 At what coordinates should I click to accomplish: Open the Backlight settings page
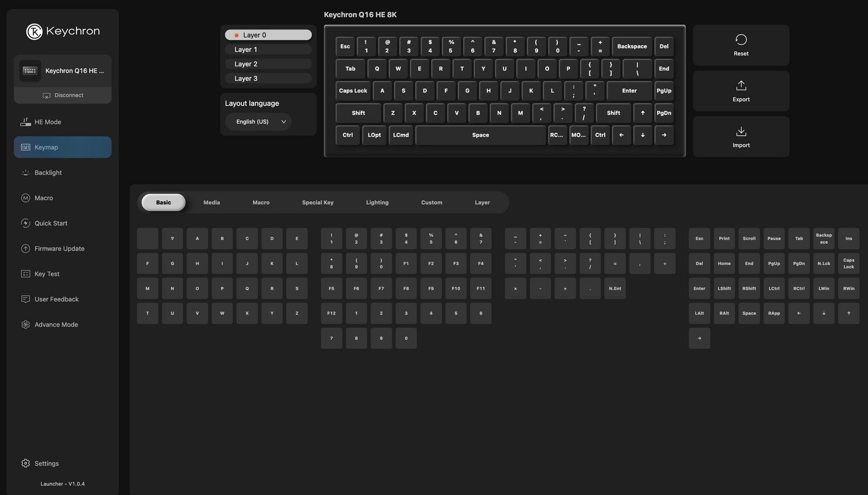(48, 173)
